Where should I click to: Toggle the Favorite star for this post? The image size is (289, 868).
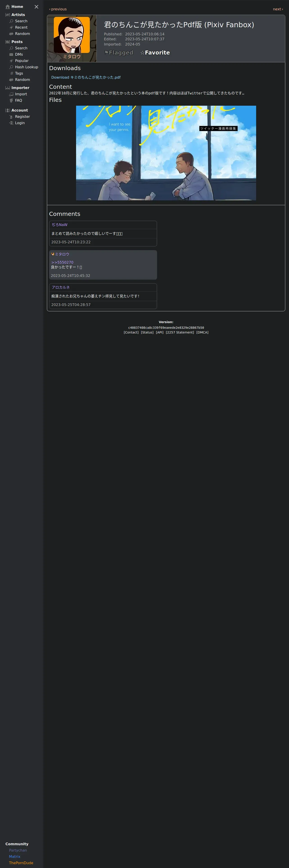(155, 53)
